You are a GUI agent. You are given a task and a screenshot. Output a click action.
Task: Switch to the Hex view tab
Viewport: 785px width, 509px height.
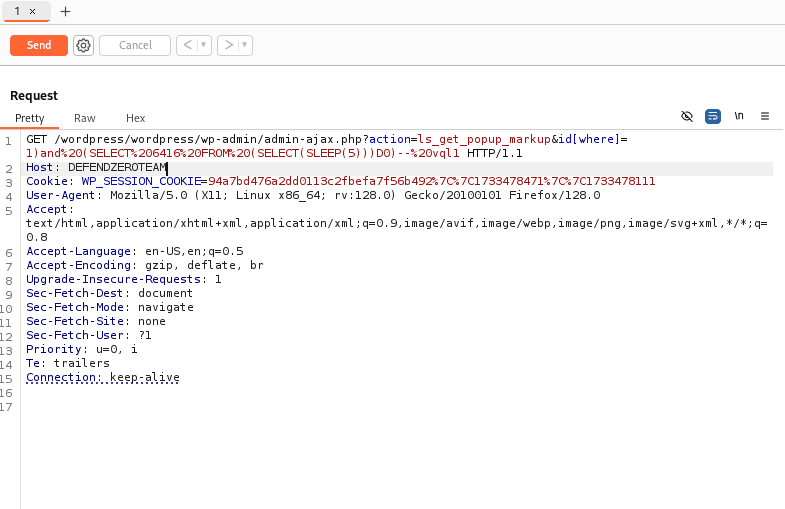click(136, 118)
